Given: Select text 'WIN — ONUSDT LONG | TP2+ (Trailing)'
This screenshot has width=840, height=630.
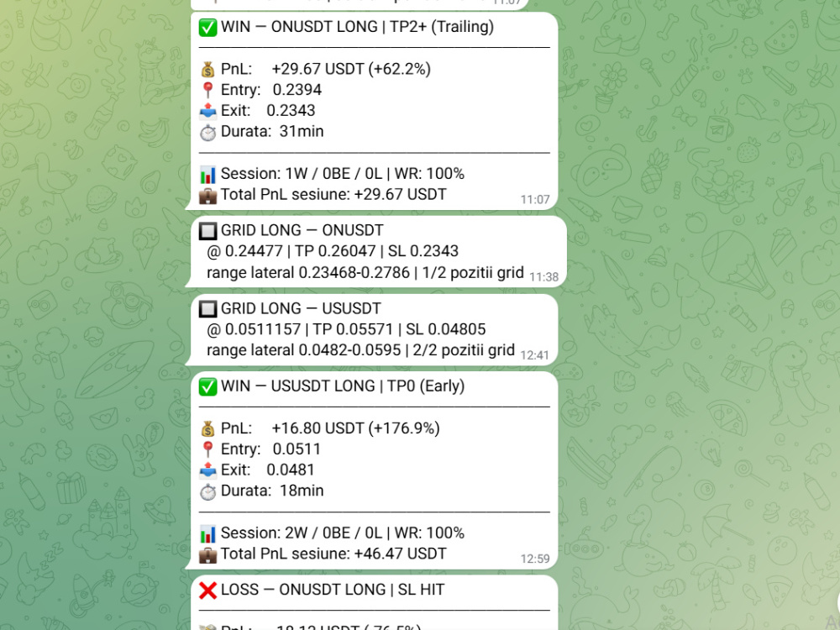Looking at the screenshot, I should tap(357, 27).
